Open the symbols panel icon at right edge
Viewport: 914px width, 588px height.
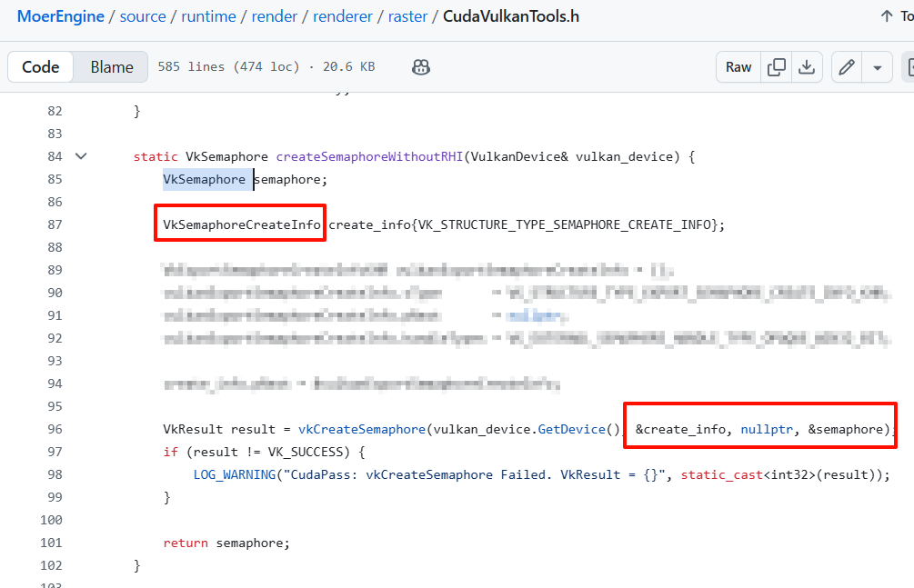tap(909, 67)
